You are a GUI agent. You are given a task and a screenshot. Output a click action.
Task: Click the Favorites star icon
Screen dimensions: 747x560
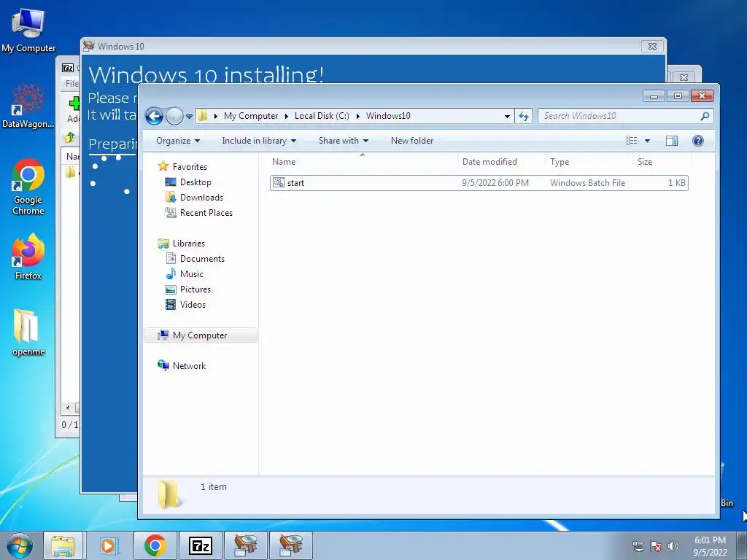point(163,166)
